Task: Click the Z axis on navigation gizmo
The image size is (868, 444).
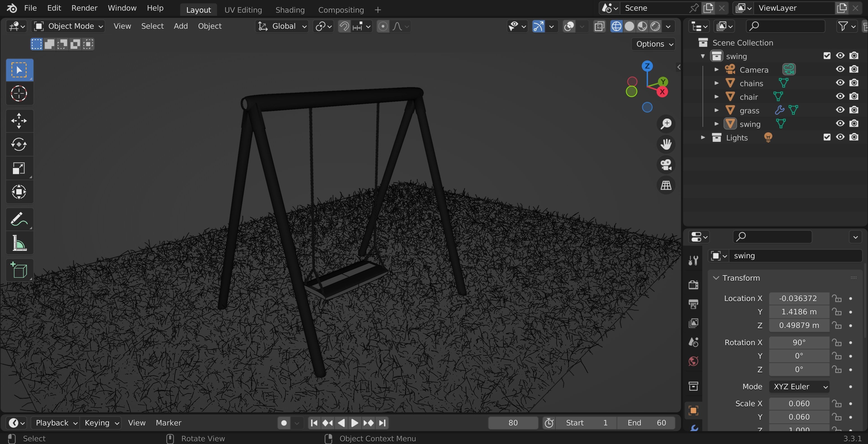Action: pos(647,66)
